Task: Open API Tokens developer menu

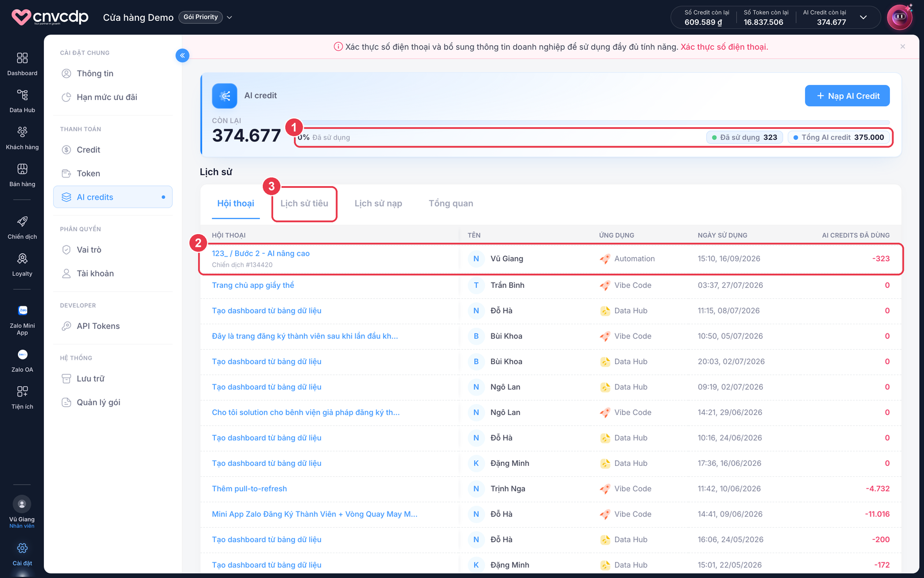Action: pos(113,326)
